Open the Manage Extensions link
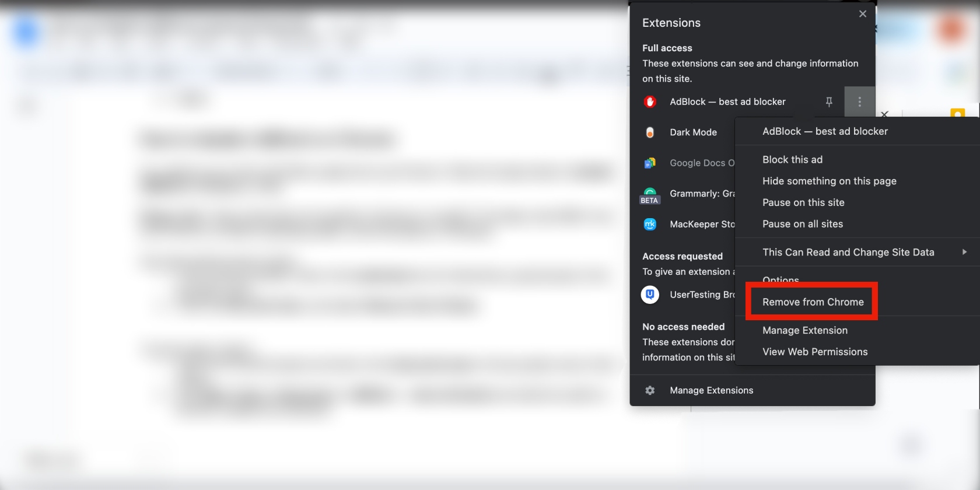The height and width of the screenshot is (490, 980). (711, 390)
